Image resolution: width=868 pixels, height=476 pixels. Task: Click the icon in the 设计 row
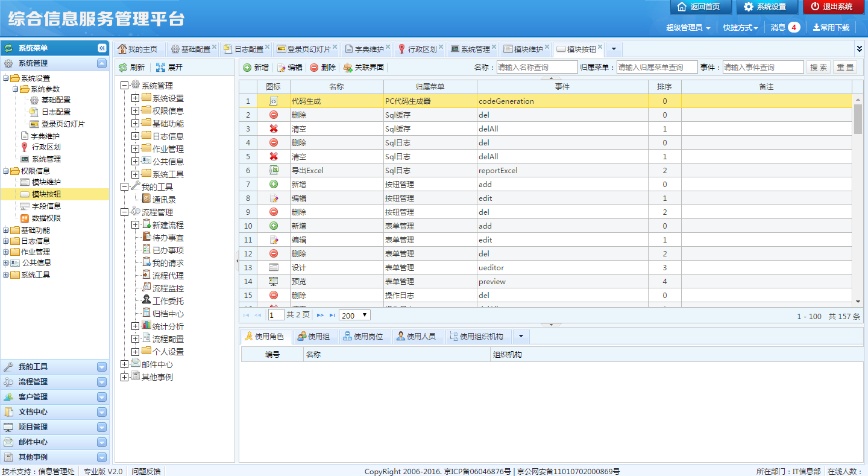point(273,268)
